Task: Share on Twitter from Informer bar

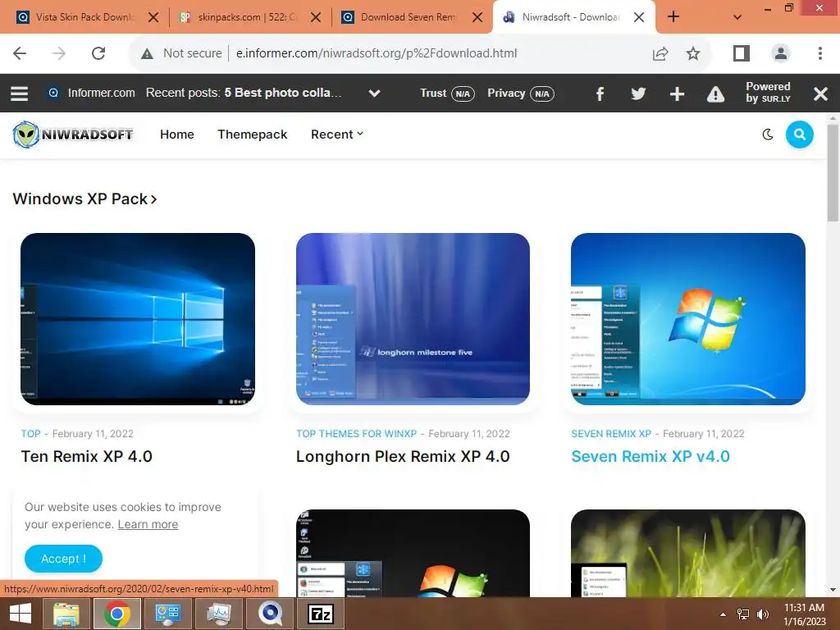Action: (x=638, y=94)
